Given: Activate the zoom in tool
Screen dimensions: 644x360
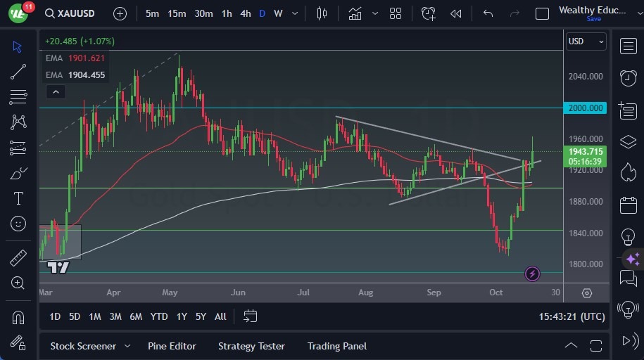Looking at the screenshot, I should click(18, 283).
